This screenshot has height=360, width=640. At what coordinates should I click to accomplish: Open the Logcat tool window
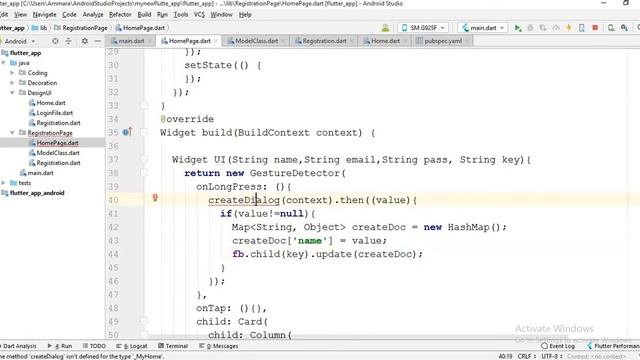point(132,346)
